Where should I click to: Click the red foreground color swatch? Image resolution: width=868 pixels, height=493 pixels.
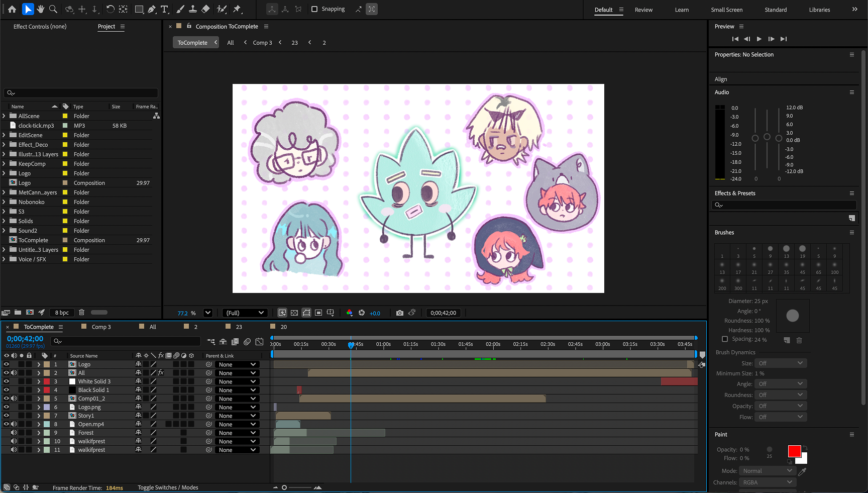coord(794,451)
